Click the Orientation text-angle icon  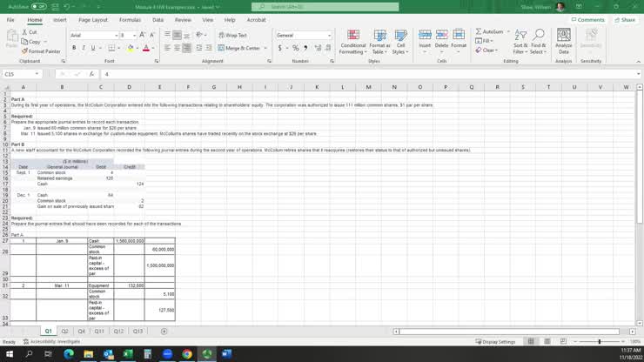[x=199, y=36]
